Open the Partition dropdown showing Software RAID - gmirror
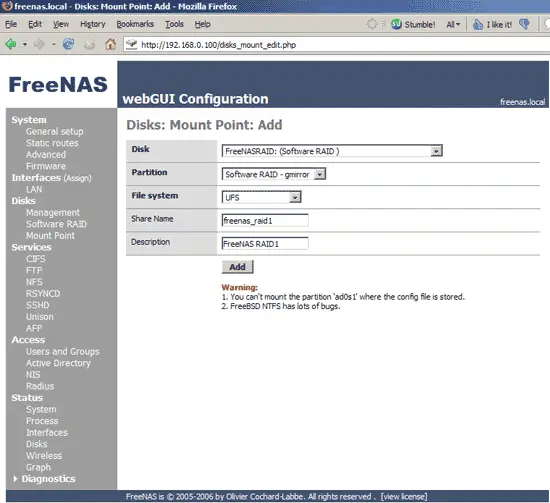 click(274, 174)
